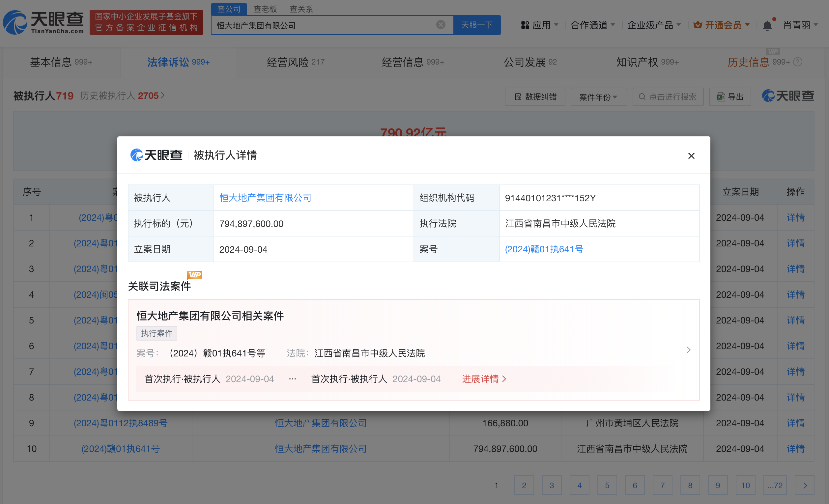
Task: Click the 应用 grid icon
Action: (525, 25)
